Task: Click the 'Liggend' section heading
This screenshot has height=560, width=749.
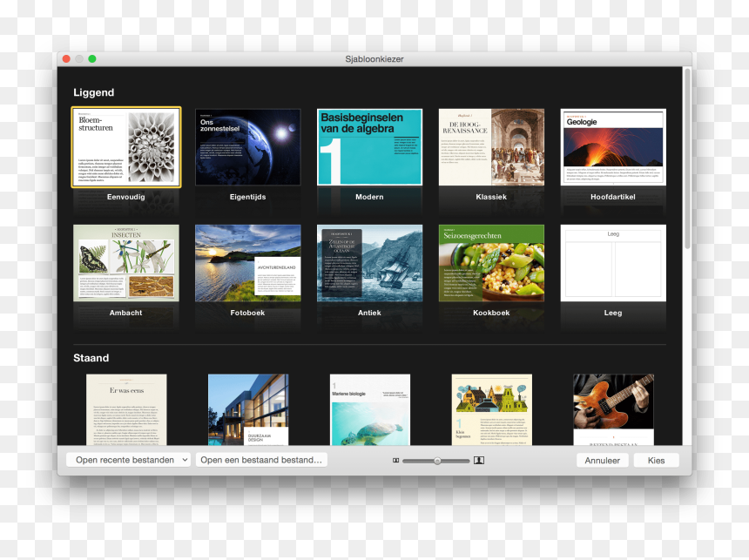Action: coord(94,92)
